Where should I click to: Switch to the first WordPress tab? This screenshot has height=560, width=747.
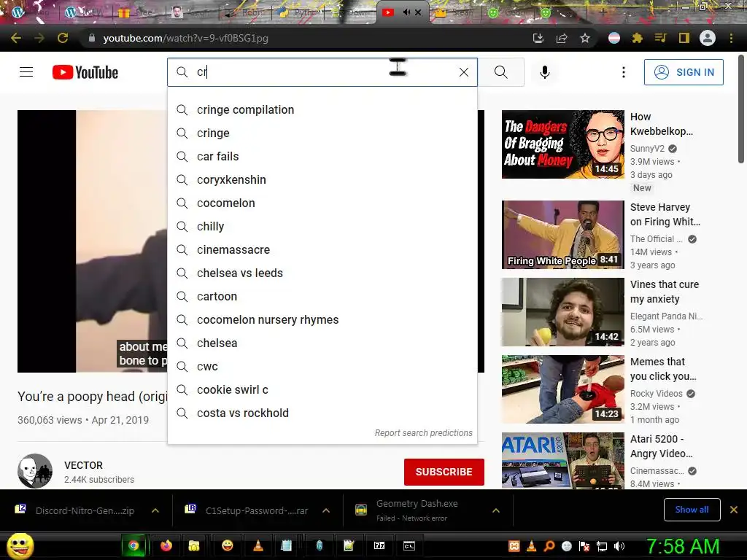click(x=30, y=12)
